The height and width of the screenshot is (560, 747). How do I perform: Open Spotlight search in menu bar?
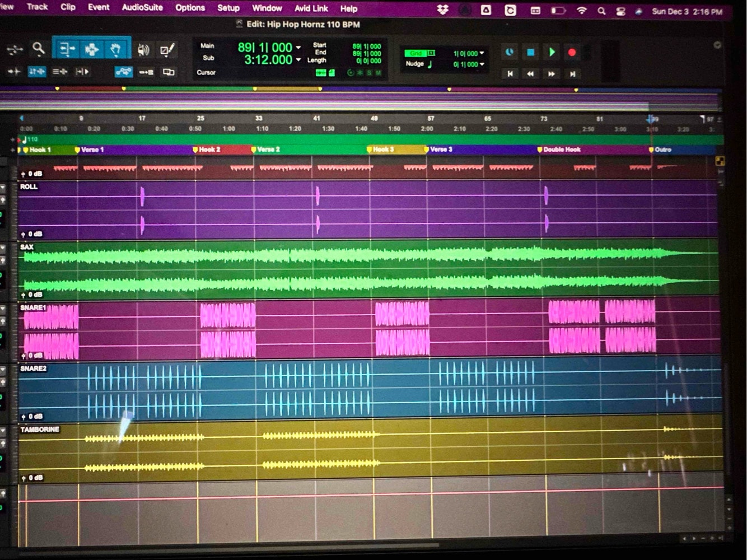coord(601,11)
